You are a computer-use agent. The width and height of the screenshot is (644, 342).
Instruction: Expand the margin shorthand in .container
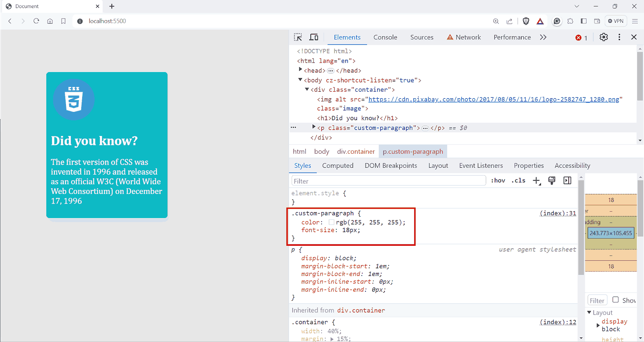332,339
